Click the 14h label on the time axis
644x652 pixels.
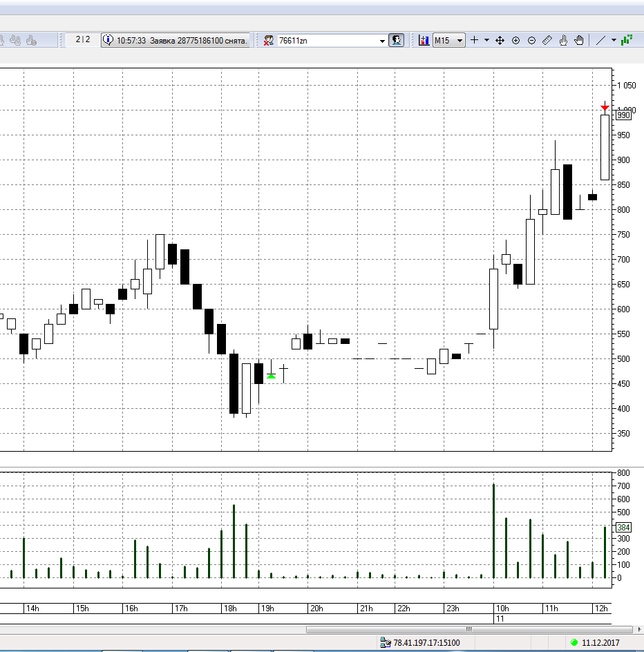[x=32, y=608]
